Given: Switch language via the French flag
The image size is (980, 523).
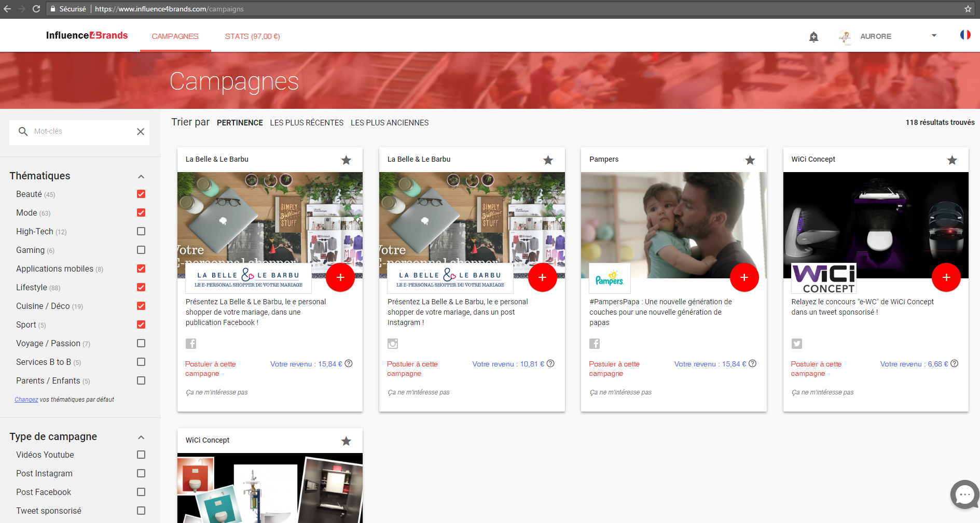Looking at the screenshot, I should coord(965,35).
